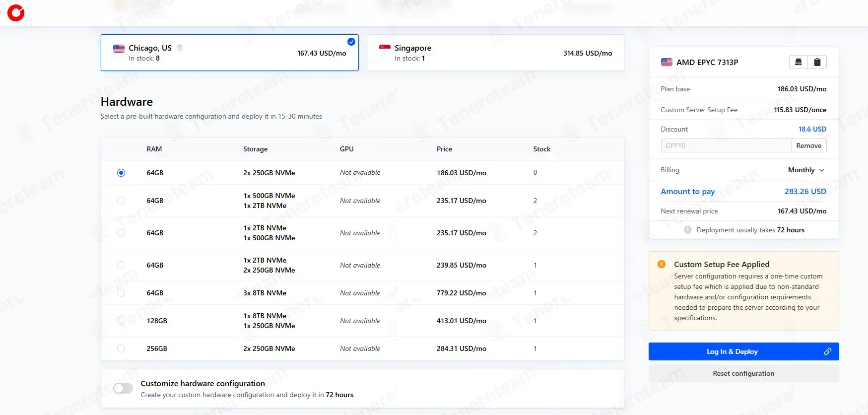Click Not available GPU cell in 3x 8TB row
Image resolution: width=868 pixels, height=415 pixels.
[x=360, y=293]
